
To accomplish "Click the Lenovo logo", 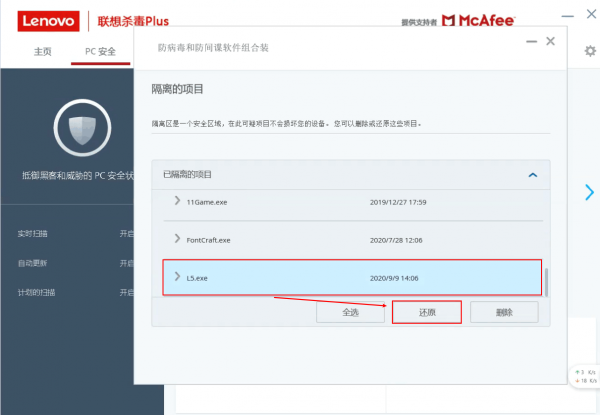I will click(48, 21).
